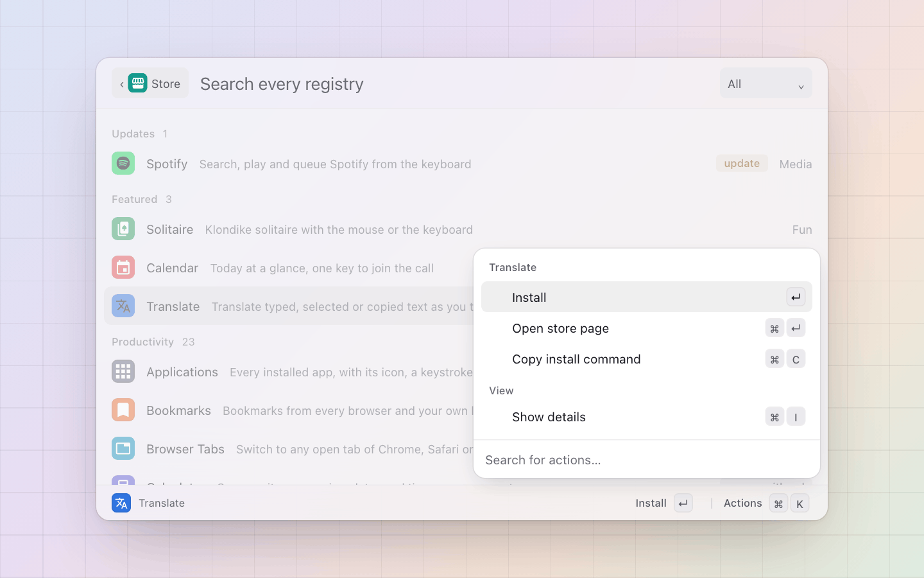Select the Spotify row description text
The height and width of the screenshot is (578, 924).
[x=335, y=164]
